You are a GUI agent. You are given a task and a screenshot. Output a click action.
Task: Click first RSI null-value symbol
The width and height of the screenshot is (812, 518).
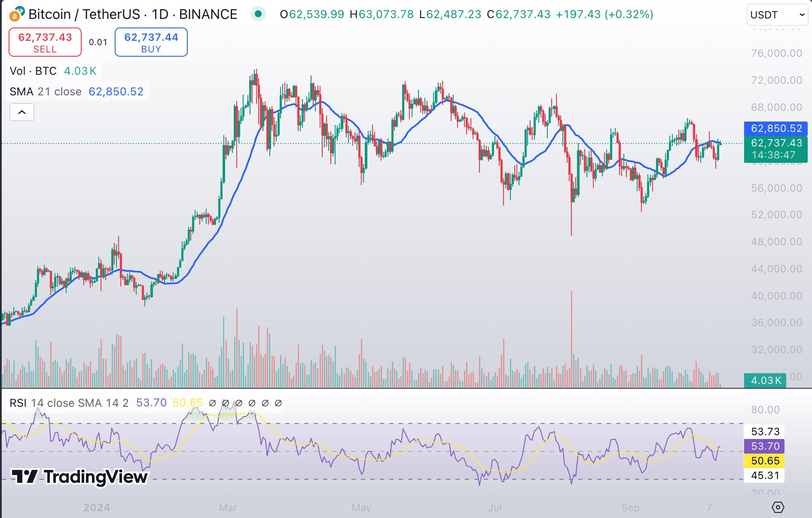tap(212, 403)
